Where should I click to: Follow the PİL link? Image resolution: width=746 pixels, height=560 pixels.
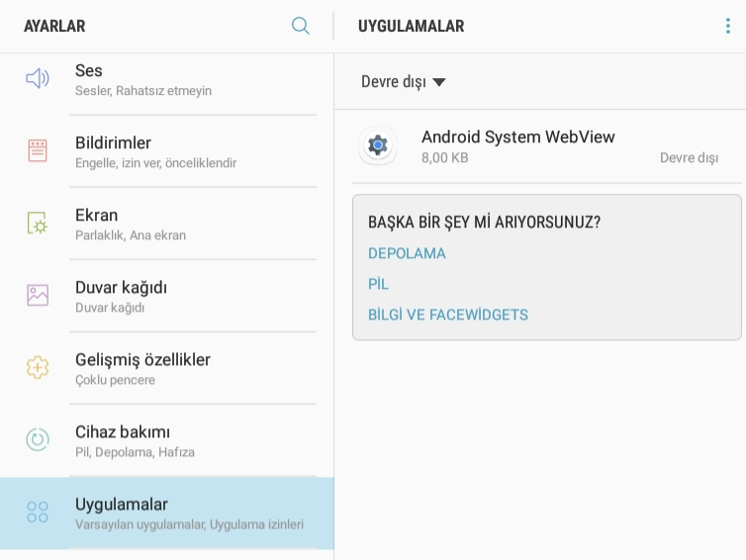click(378, 284)
